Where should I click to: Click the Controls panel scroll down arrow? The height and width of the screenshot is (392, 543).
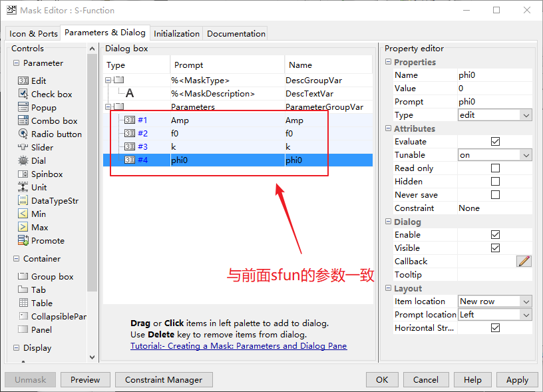pos(92,357)
